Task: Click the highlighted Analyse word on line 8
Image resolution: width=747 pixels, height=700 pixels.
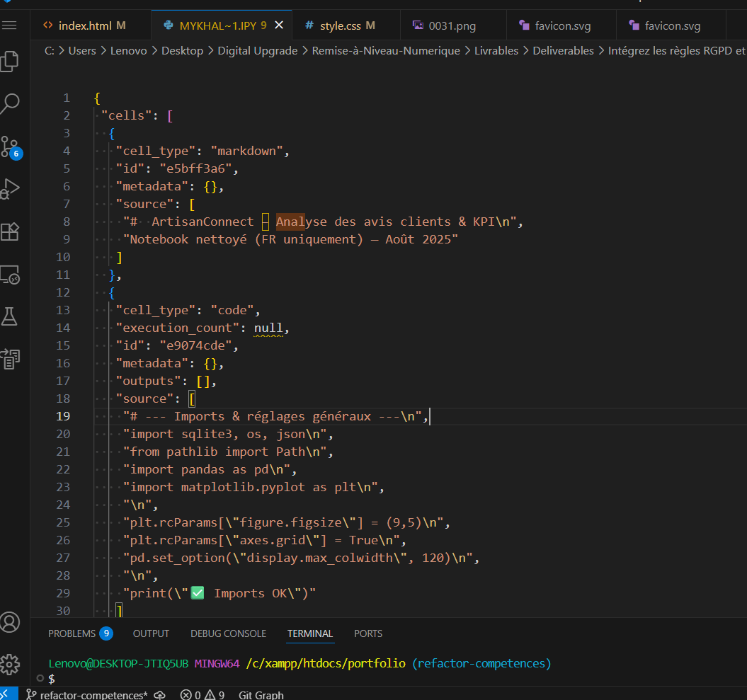Action: pyautogui.click(x=301, y=222)
